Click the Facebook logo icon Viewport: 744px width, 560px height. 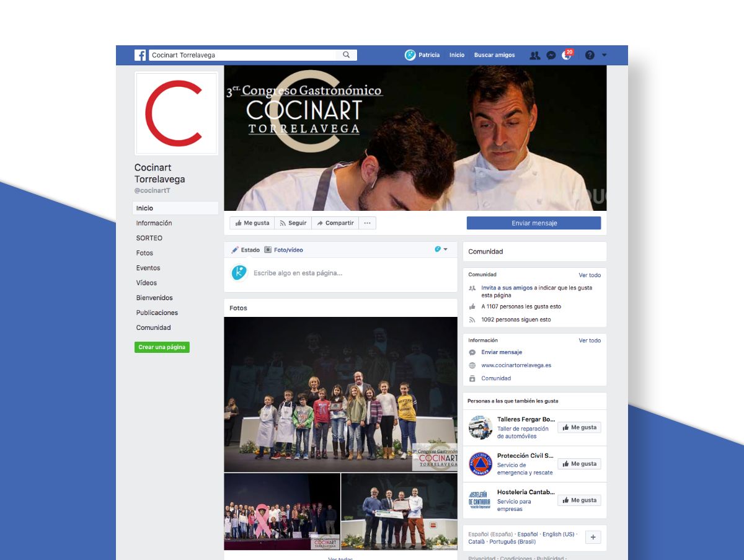point(140,55)
